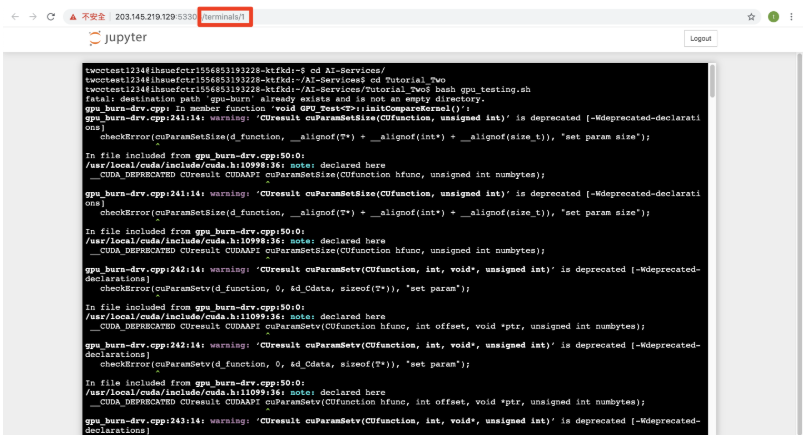Click the not-secure warning triangle icon
Image resolution: width=810 pixels, height=438 pixels.
pyautogui.click(x=73, y=17)
